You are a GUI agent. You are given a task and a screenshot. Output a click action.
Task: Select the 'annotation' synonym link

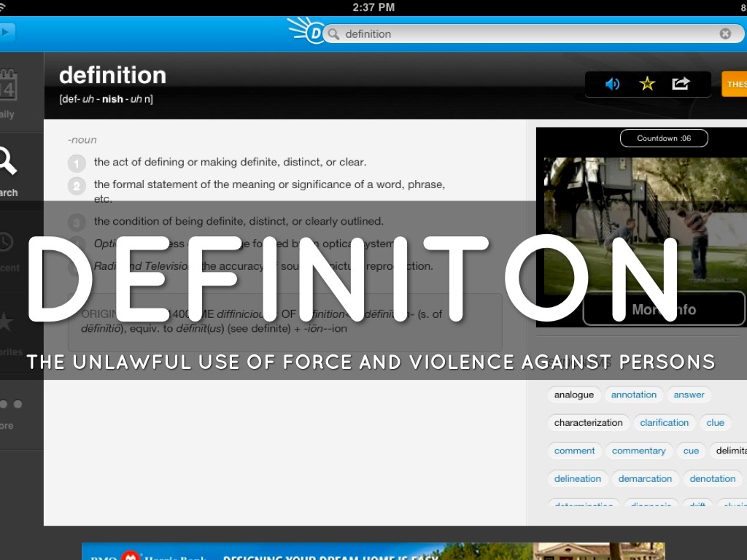pos(634,394)
